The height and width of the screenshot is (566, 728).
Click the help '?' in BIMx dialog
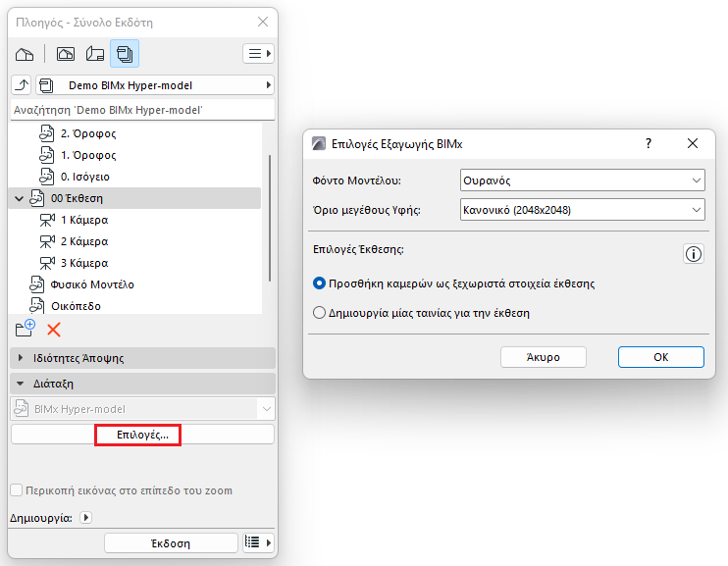point(649,144)
